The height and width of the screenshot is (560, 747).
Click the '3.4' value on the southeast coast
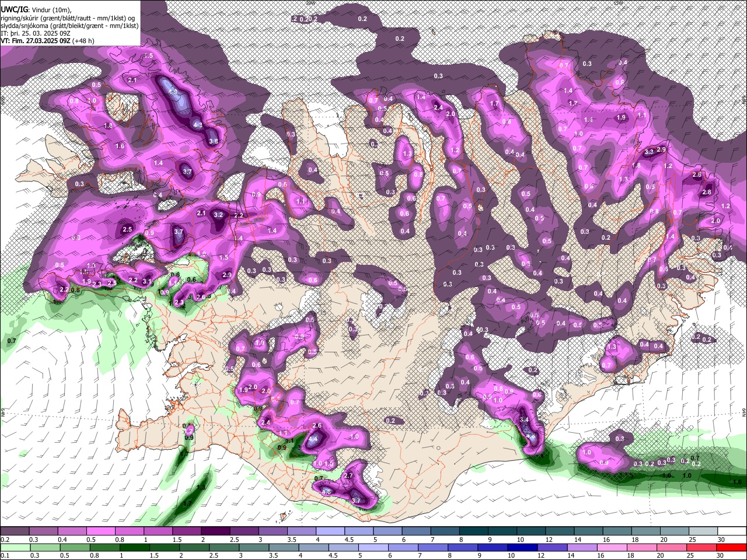524,419
